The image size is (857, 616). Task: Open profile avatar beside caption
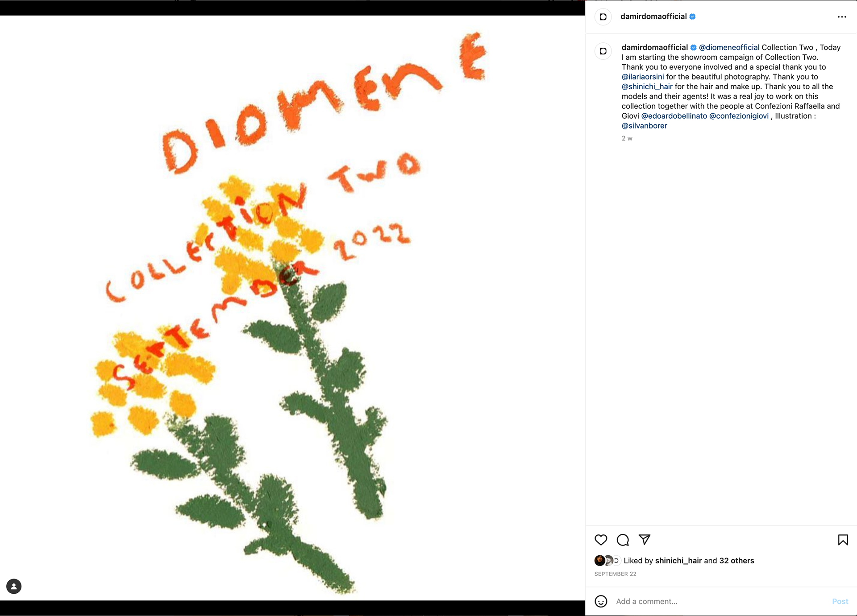(x=603, y=51)
